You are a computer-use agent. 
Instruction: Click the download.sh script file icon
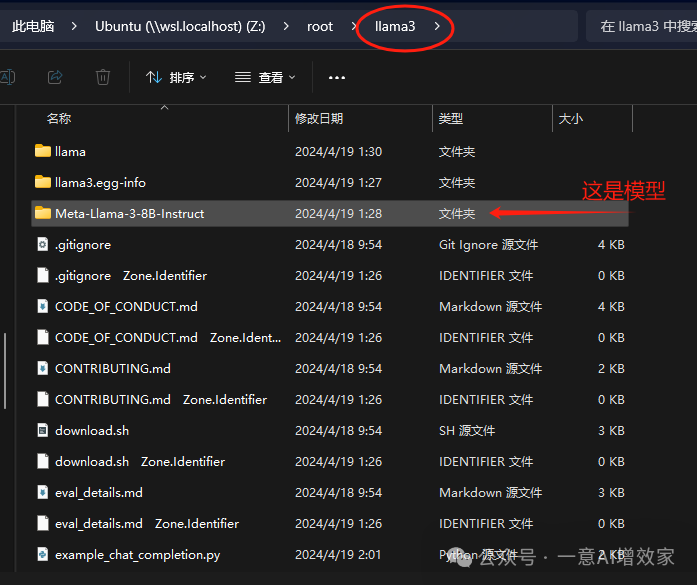pos(42,431)
